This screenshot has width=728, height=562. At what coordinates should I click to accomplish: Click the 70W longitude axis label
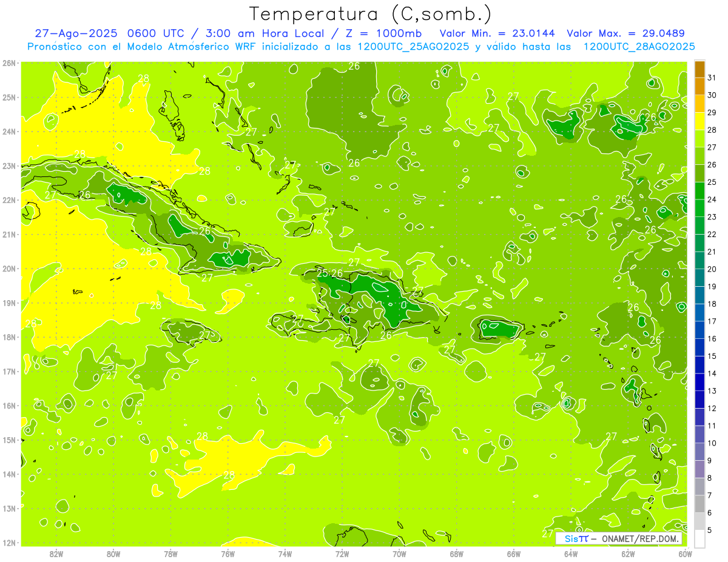[399, 554]
